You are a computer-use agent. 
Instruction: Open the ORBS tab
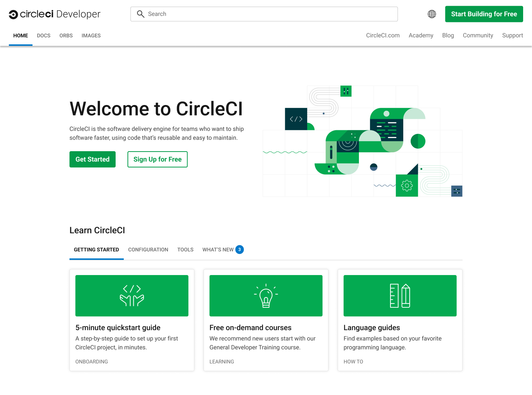(x=66, y=35)
